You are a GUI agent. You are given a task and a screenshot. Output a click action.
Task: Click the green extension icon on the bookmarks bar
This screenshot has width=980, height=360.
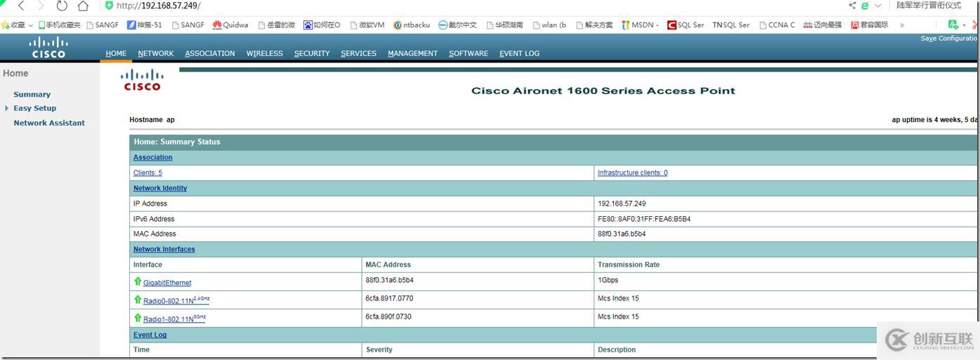(953, 25)
